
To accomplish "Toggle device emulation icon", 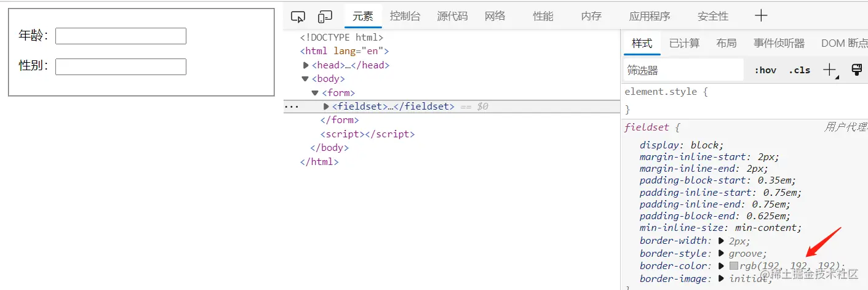I will pos(325,17).
